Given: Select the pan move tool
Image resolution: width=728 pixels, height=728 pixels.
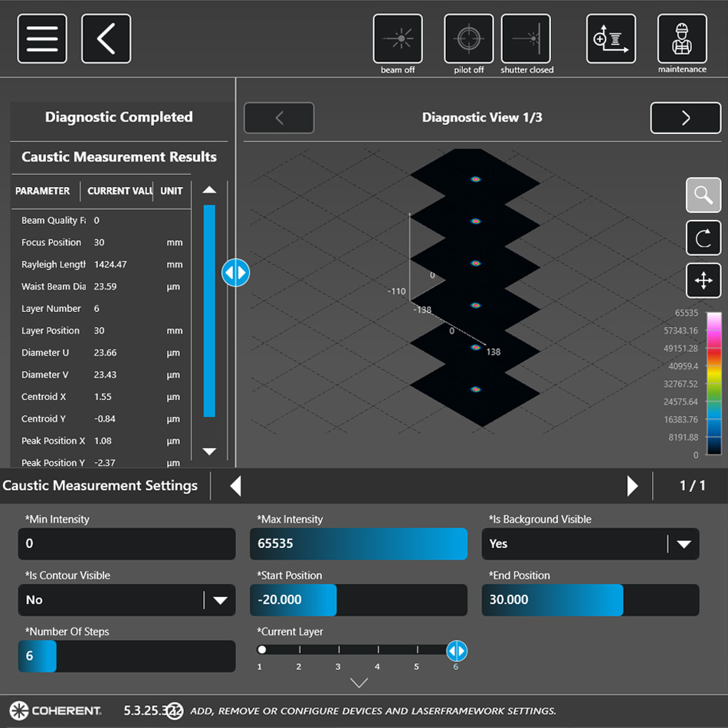Looking at the screenshot, I should 703,280.
